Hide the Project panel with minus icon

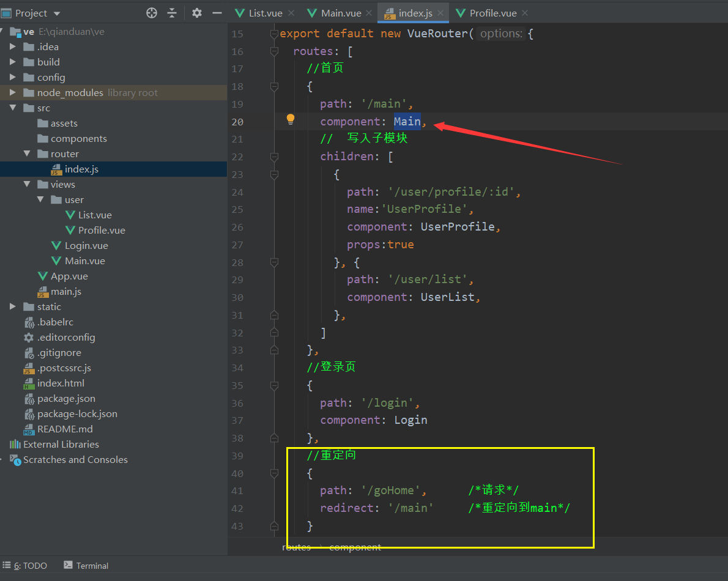click(x=217, y=13)
